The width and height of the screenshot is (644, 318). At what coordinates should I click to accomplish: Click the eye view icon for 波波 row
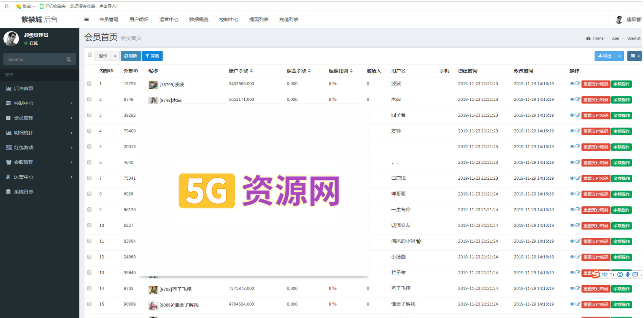[x=572, y=84]
